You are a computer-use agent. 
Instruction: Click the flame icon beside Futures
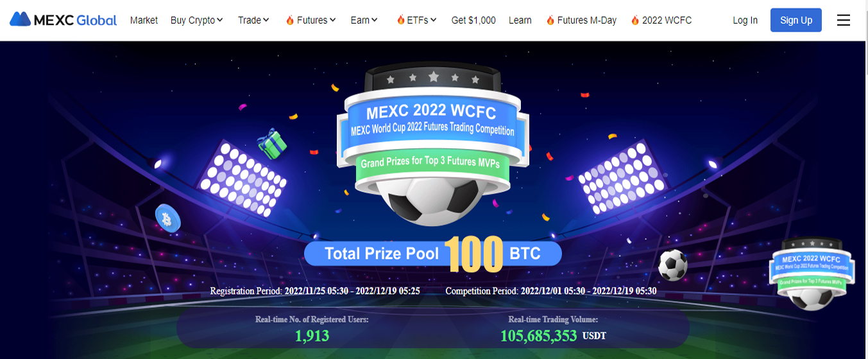pos(290,21)
